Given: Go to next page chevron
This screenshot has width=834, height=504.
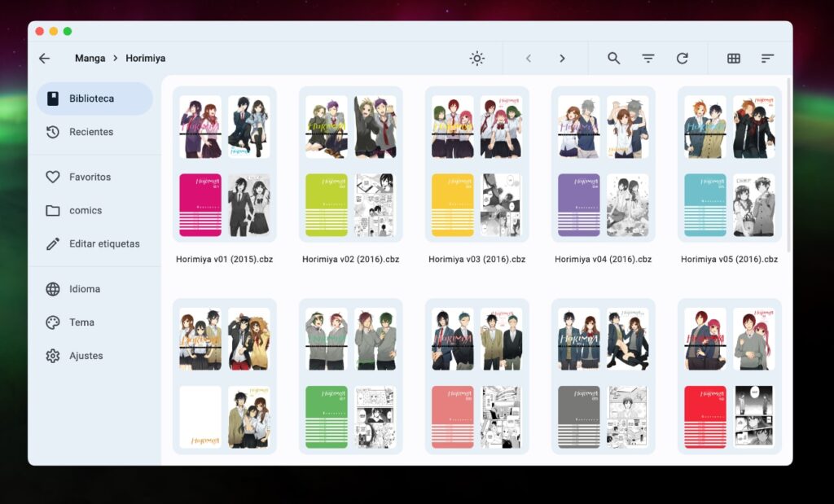Looking at the screenshot, I should tap(562, 59).
